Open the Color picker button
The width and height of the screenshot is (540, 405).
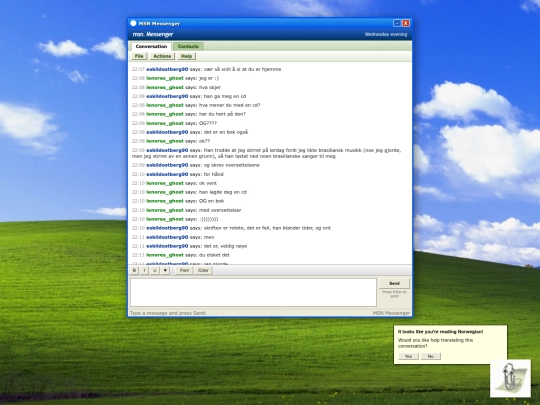(x=203, y=270)
